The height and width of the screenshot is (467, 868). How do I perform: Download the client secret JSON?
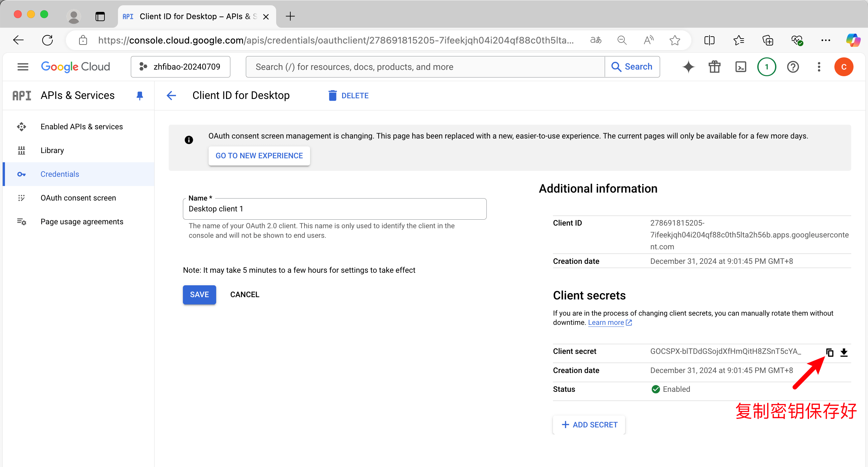(x=844, y=352)
